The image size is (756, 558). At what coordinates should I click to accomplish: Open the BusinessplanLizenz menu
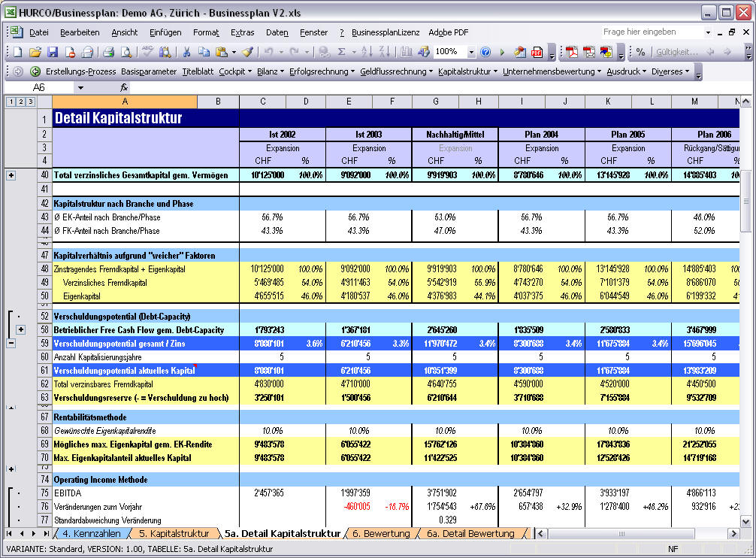click(x=386, y=32)
